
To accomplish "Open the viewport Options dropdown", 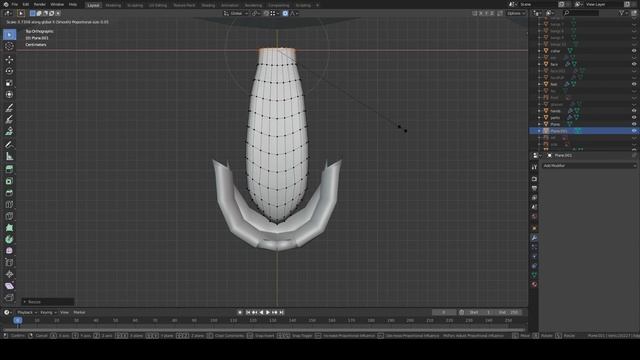I will click(x=517, y=13).
